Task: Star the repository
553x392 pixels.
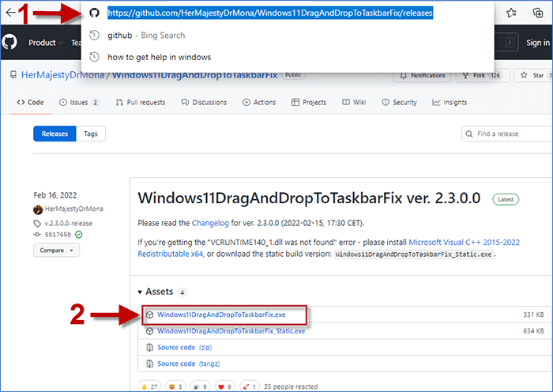Action: tap(532, 75)
